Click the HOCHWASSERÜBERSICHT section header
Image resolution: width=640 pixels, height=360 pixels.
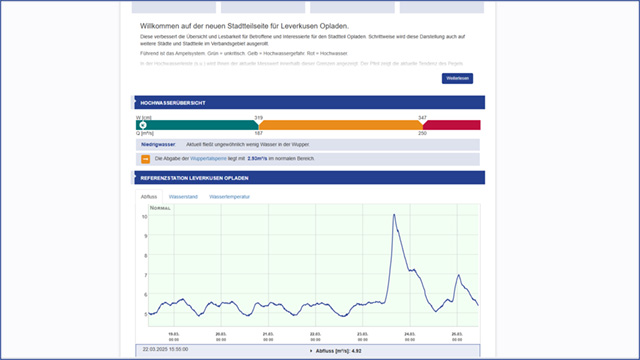coord(309,102)
